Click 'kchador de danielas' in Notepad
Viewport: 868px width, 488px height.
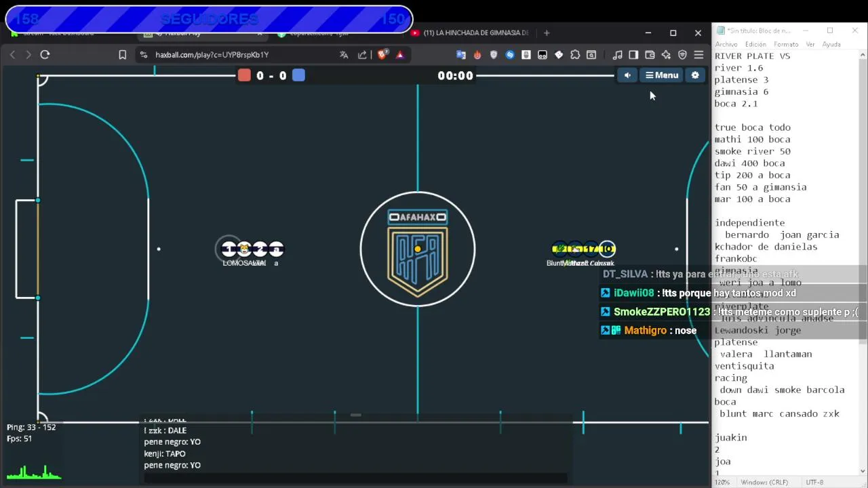[766, 247]
